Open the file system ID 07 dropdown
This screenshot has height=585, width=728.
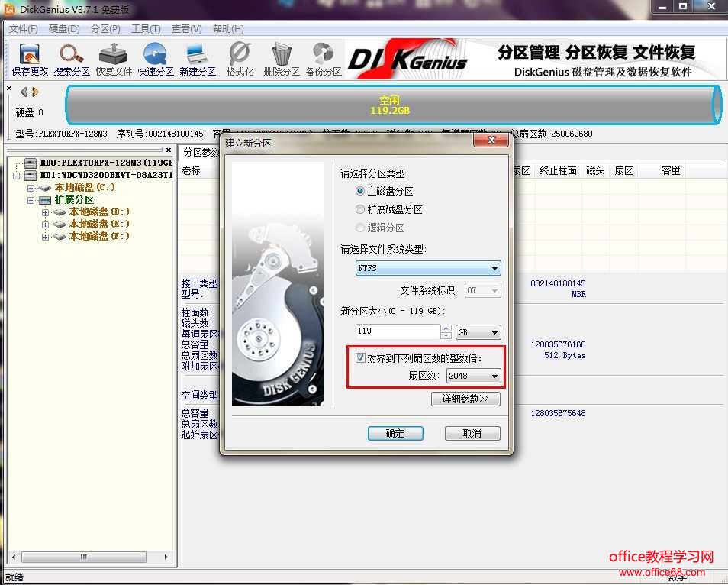click(x=483, y=290)
